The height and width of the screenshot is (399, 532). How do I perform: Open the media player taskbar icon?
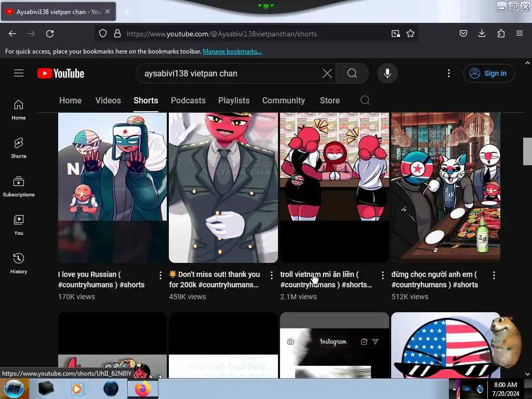78,389
